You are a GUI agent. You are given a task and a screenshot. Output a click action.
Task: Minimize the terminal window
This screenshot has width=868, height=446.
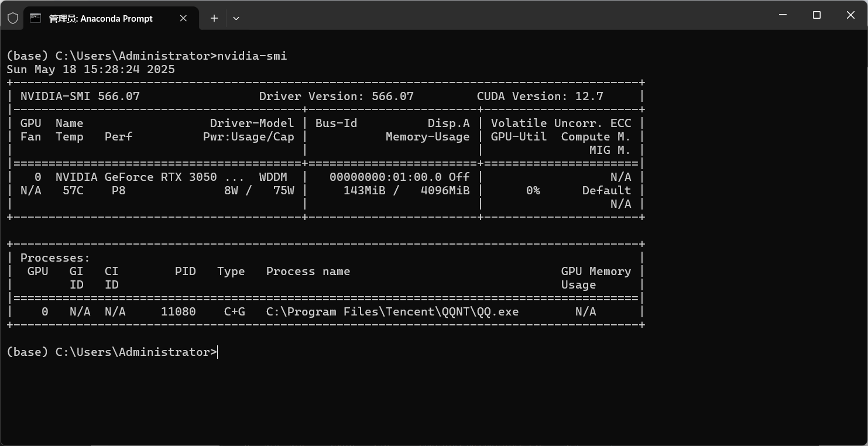[783, 15]
